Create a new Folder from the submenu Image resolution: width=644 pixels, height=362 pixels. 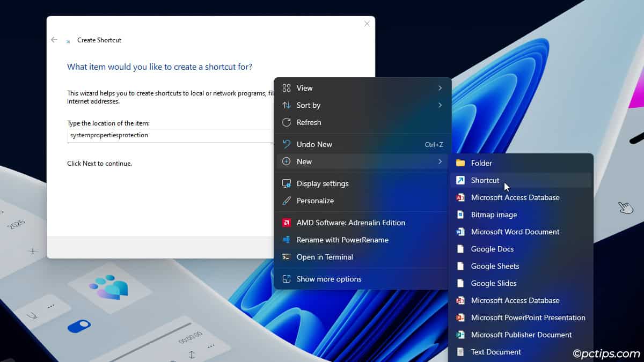click(521, 163)
